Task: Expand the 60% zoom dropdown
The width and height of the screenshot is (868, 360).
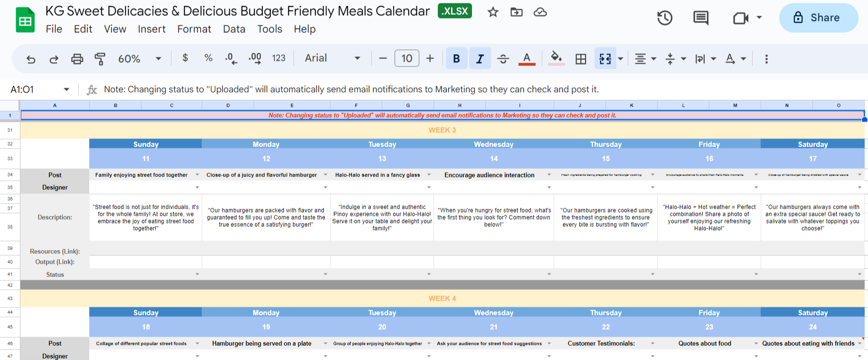Action: (158, 59)
